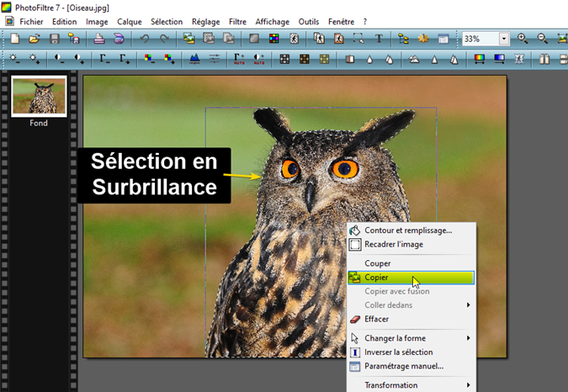Select the Fond layer thumbnail
The image size is (568, 392).
point(38,96)
